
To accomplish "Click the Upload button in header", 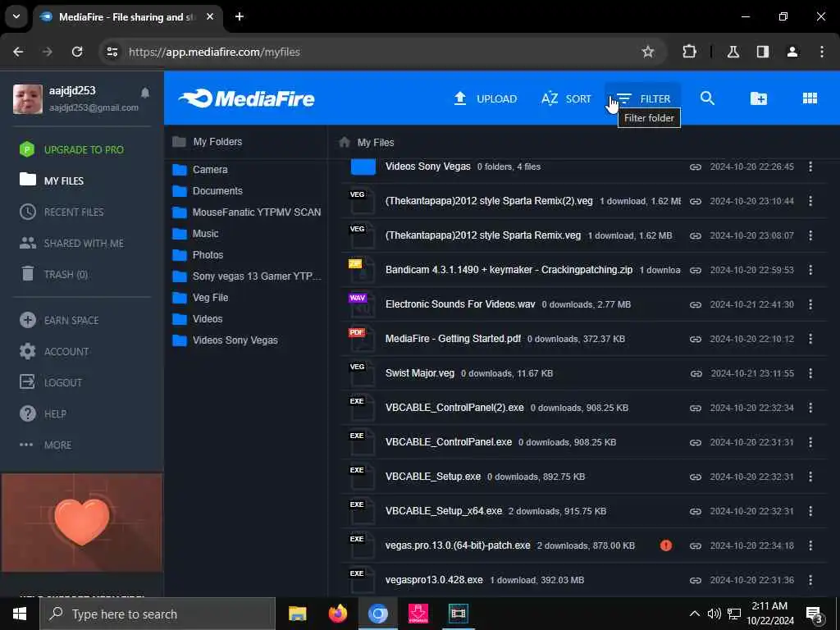I will click(x=486, y=98).
